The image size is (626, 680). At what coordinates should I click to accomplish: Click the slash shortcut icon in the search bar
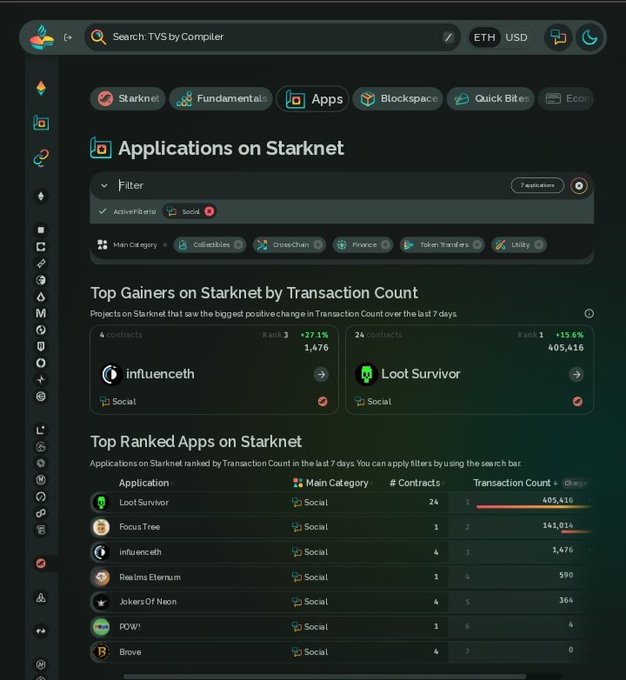pos(448,38)
